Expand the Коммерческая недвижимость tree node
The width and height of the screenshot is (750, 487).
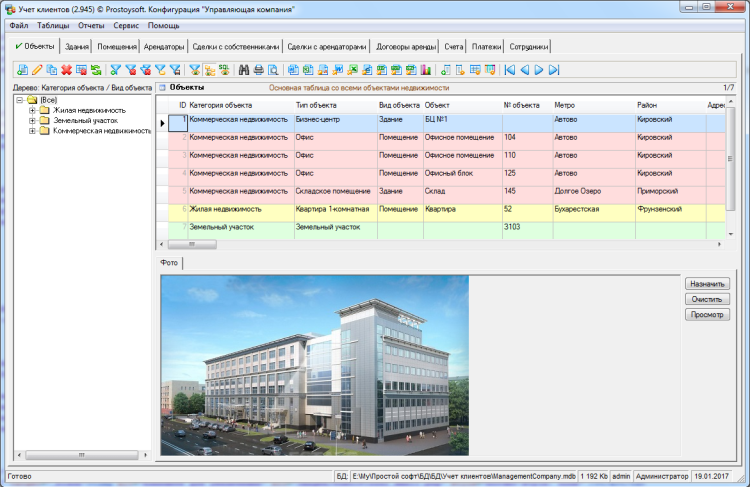click(32, 131)
